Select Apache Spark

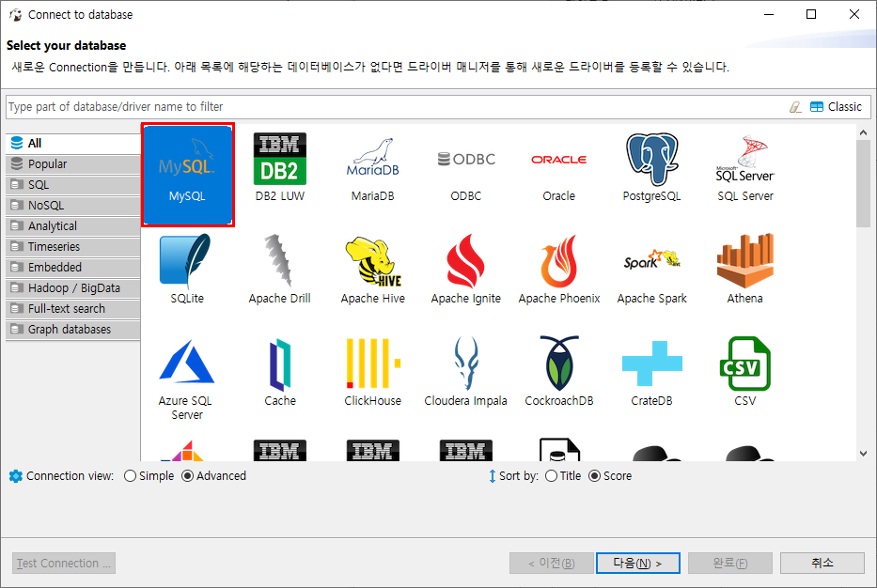(x=651, y=275)
